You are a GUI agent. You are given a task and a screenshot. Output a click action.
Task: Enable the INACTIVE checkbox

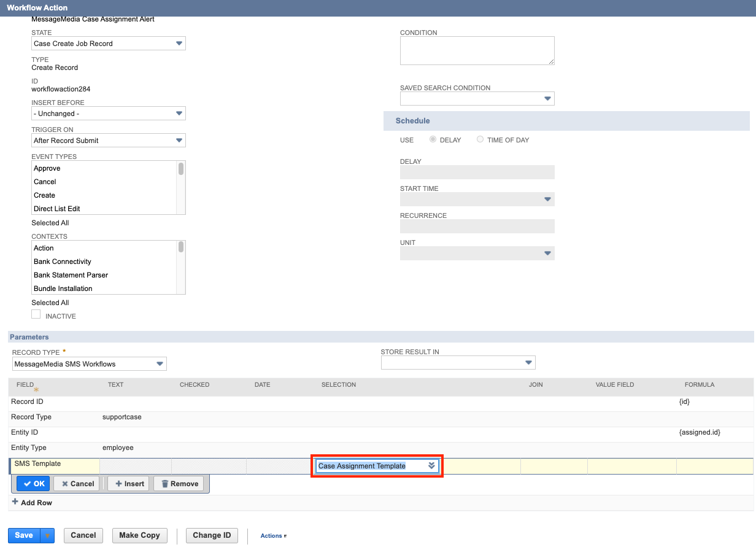(x=36, y=314)
